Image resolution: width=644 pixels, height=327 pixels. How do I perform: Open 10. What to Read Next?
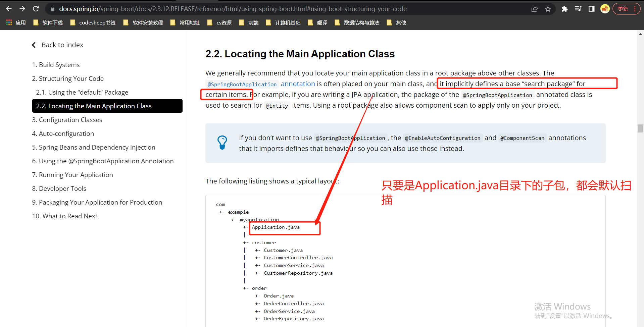[65, 216]
